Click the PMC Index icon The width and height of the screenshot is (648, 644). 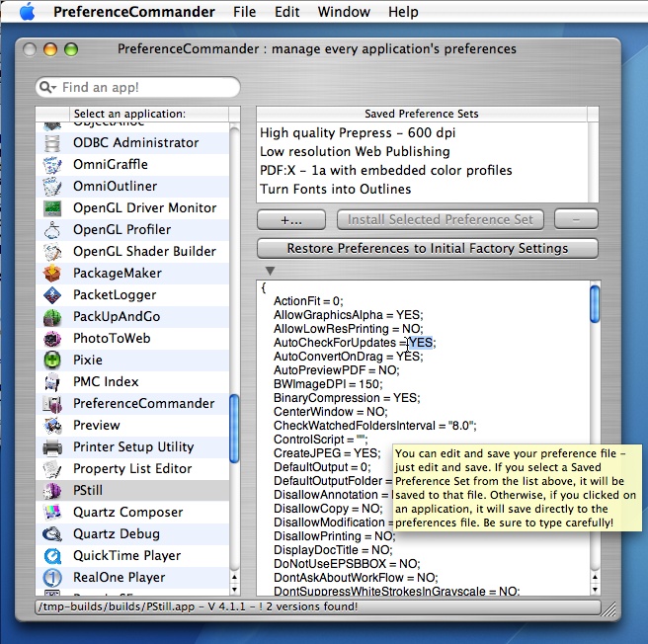(x=52, y=382)
